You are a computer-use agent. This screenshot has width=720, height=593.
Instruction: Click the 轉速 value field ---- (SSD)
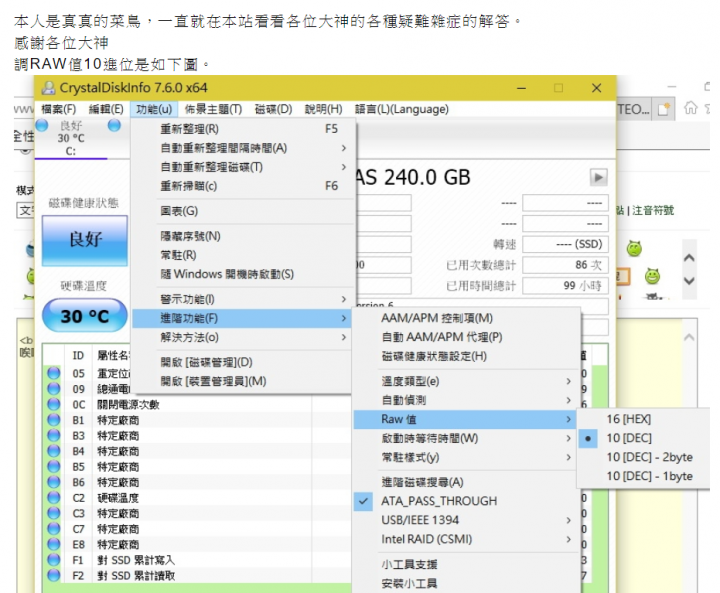565,244
